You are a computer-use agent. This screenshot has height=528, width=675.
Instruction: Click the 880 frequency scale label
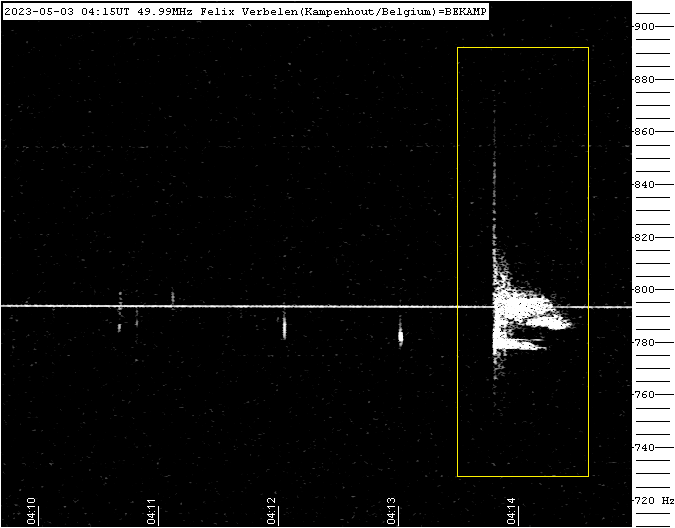click(x=644, y=80)
